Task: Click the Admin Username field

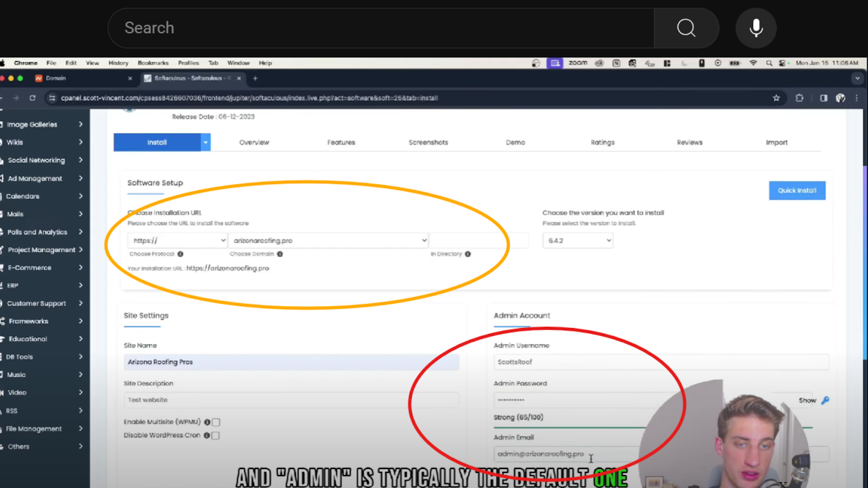Action: tap(661, 362)
